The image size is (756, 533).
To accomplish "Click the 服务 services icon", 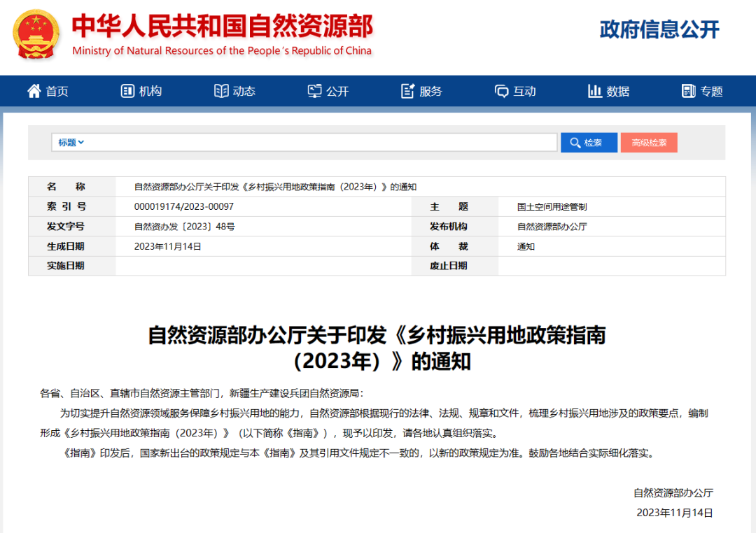I will [407, 90].
